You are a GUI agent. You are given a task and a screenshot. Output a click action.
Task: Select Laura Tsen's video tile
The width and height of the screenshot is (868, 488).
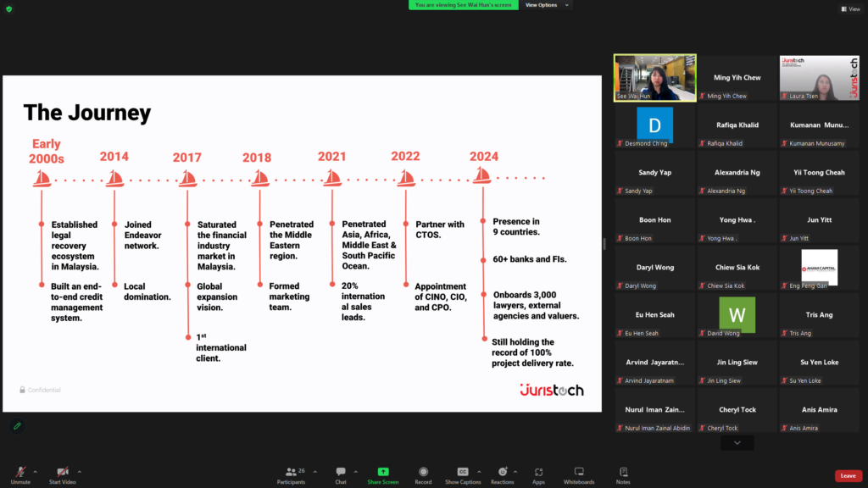pos(820,77)
